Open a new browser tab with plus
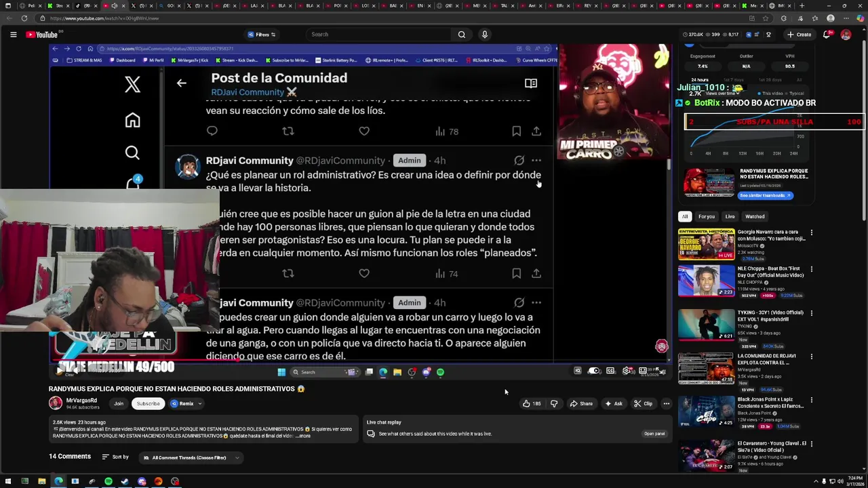This screenshot has height=488, width=868. click(802, 5)
